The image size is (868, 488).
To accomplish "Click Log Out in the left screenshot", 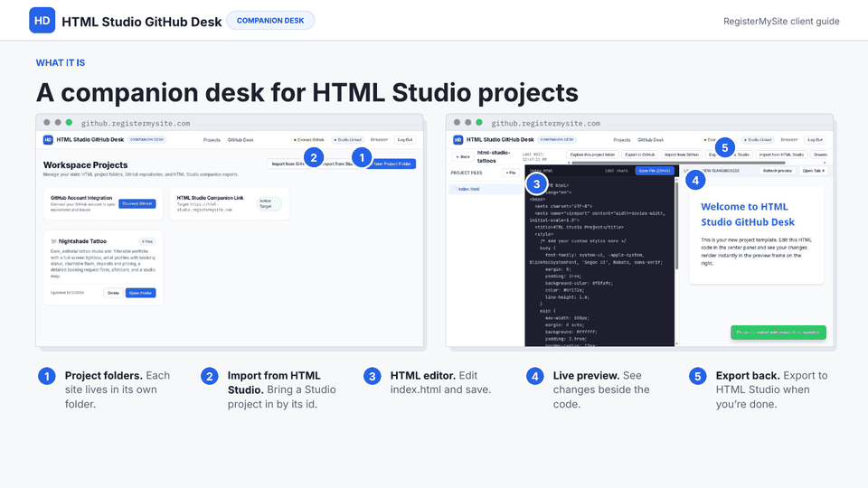I will tap(405, 140).
